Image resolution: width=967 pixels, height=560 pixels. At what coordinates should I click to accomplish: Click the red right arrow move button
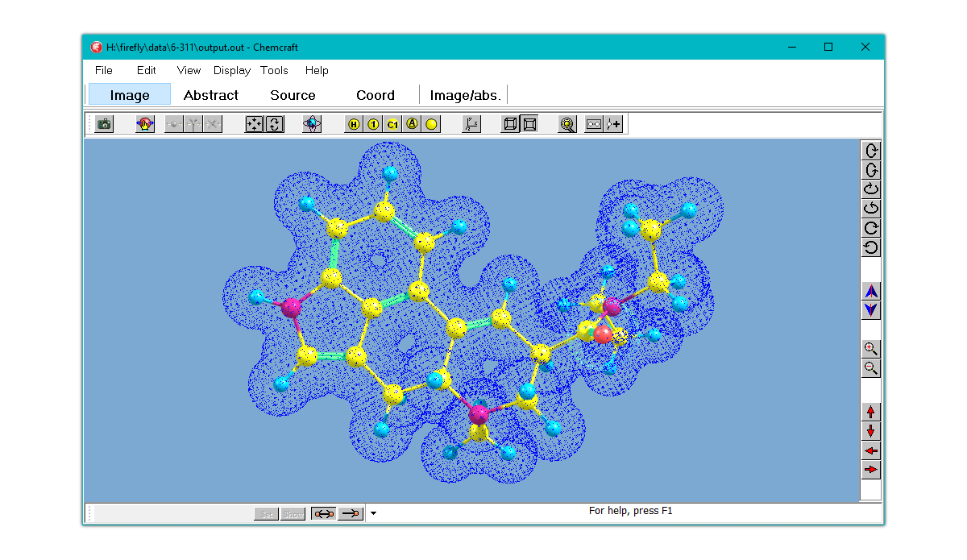(x=870, y=470)
